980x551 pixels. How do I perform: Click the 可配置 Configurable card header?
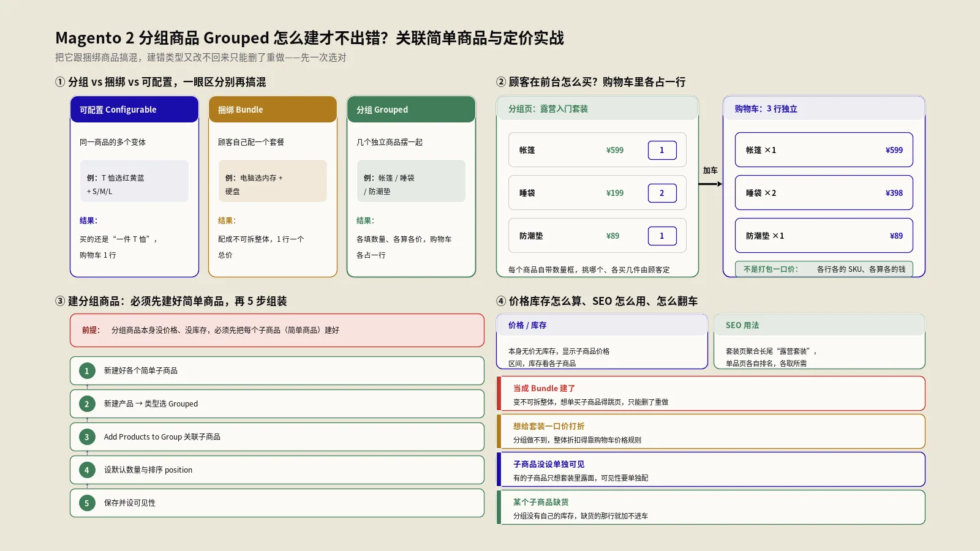coord(134,110)
